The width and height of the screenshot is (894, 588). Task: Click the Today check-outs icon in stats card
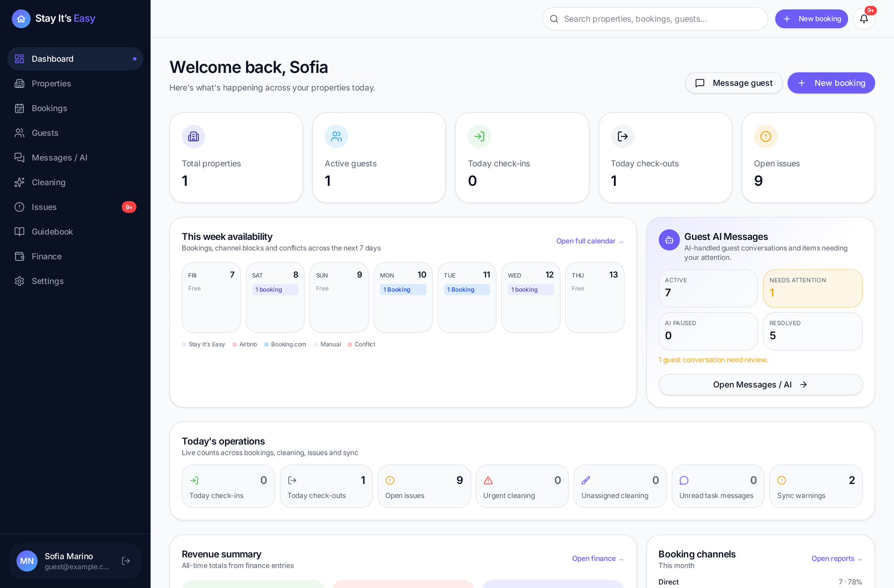tap(622, 137)
